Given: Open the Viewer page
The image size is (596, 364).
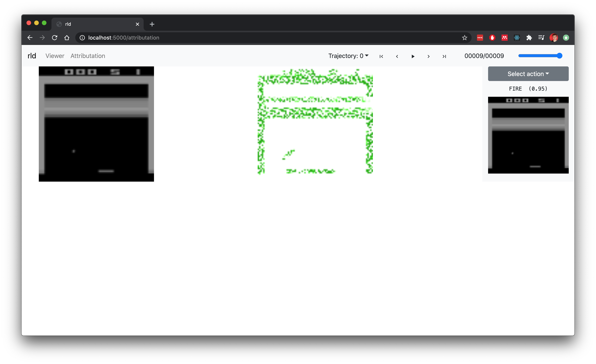Looking at the screenshot, I should pyautogui.click(x=55, y=56).
